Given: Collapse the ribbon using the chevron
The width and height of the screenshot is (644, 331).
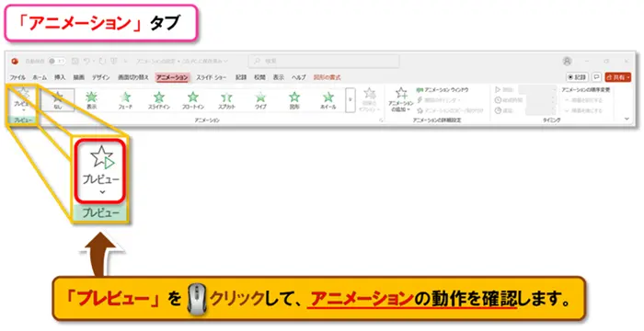Looking at the screenshot, I should click(x=627, y=119).
